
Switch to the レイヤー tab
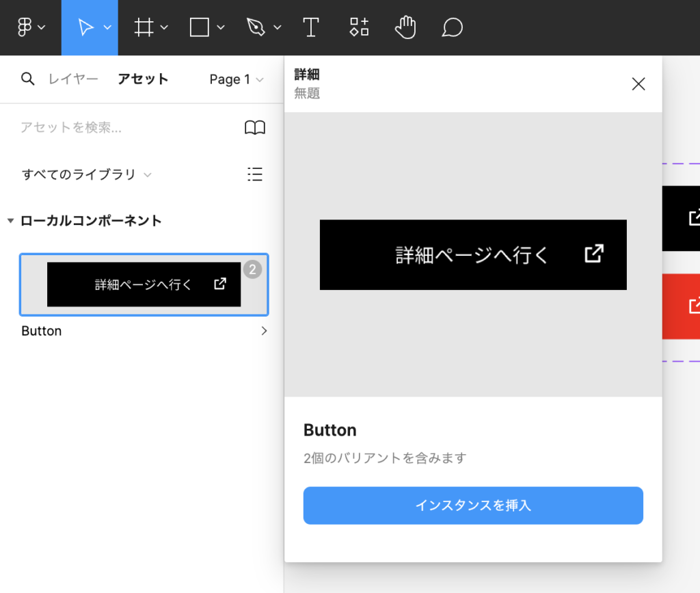(x=73, y=79)
